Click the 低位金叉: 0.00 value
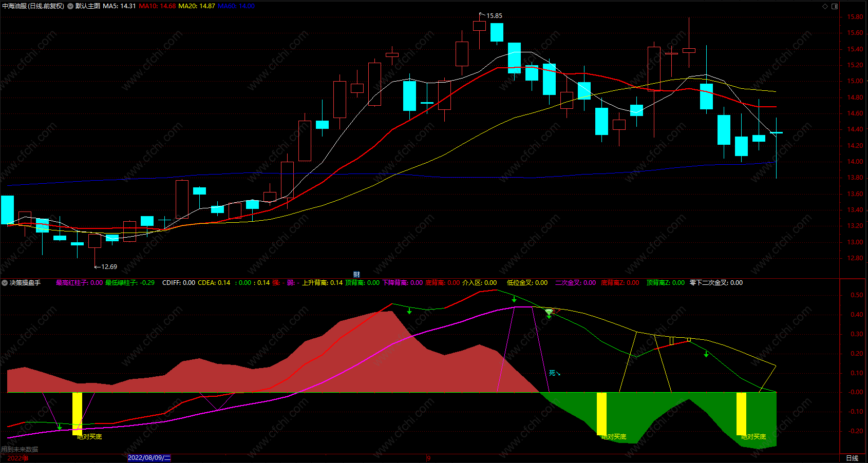The width and height of the screenshot is (868, 463). (x=527, y=283)
